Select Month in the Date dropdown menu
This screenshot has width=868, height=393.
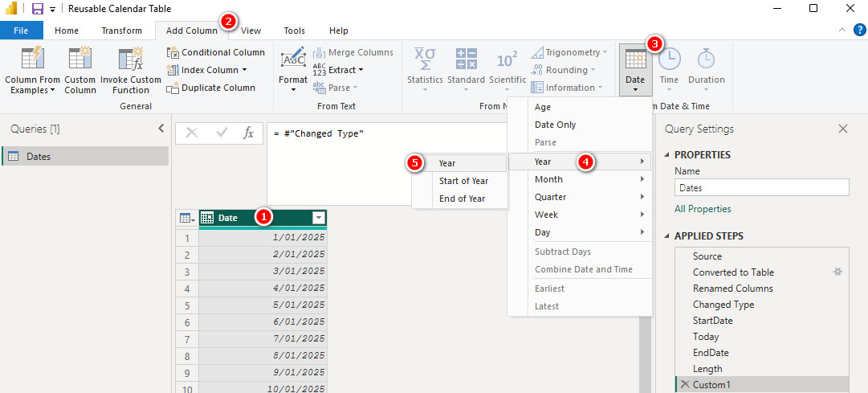[x=548, y=179]
